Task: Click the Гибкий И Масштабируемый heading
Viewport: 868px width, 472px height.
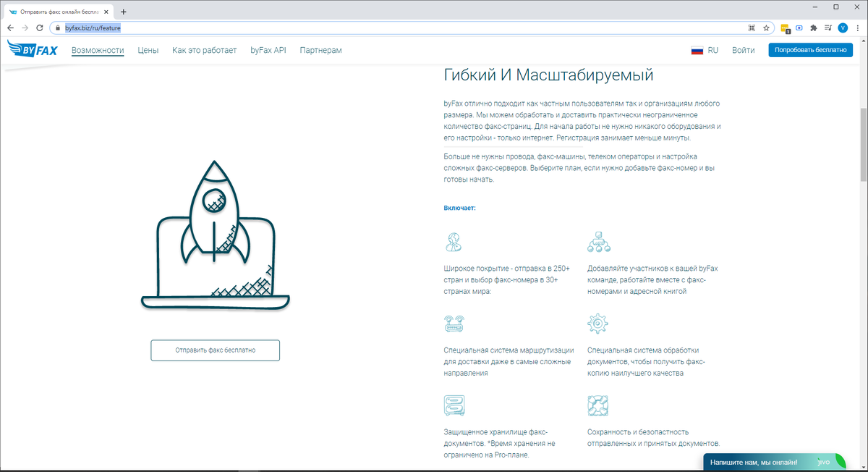Action: [x=548, y=74]
